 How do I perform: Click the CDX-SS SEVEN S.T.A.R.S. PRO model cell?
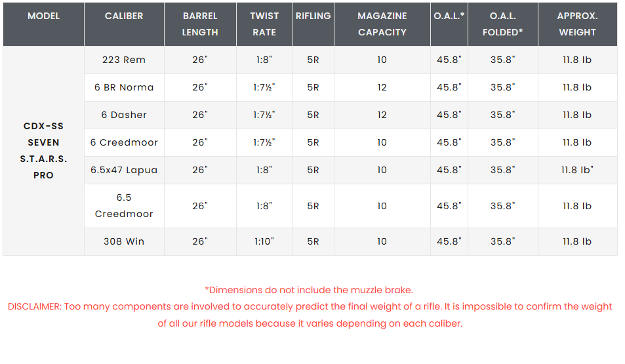click(x=43, y=150)
